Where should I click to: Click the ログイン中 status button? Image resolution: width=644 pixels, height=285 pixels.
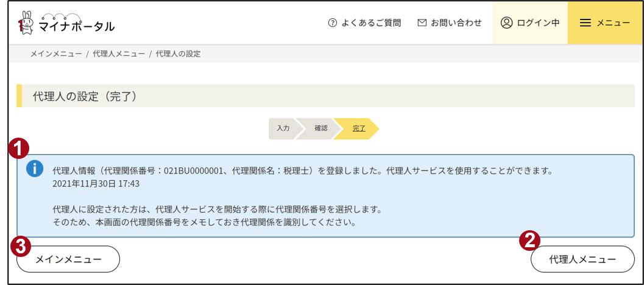[530, 23]
